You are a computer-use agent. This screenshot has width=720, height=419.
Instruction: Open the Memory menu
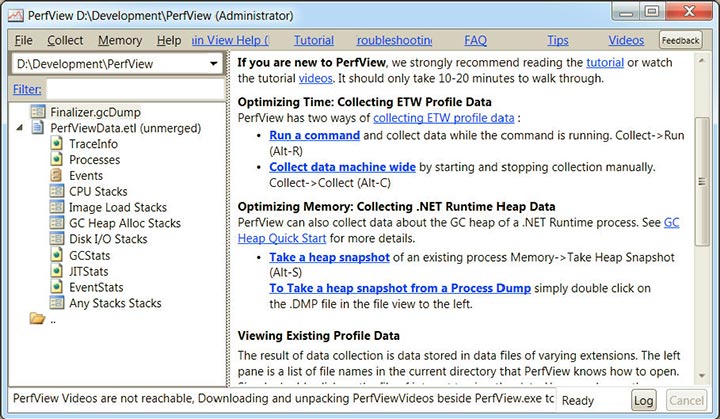click(x=120, y=40)
